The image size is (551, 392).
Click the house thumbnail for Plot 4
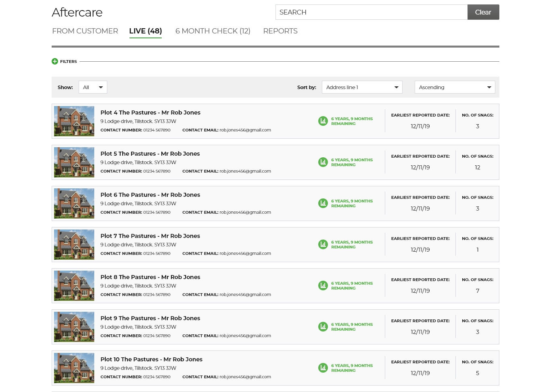click(x=74, y=121)
